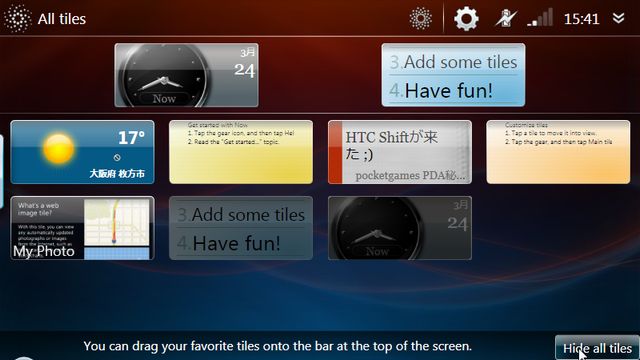
Task: Open the My Photo web image tile
Action: coord(82,228)
